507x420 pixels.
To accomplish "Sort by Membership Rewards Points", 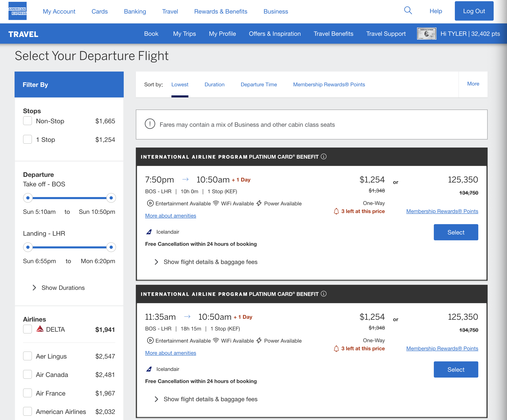I will (329, 84).
